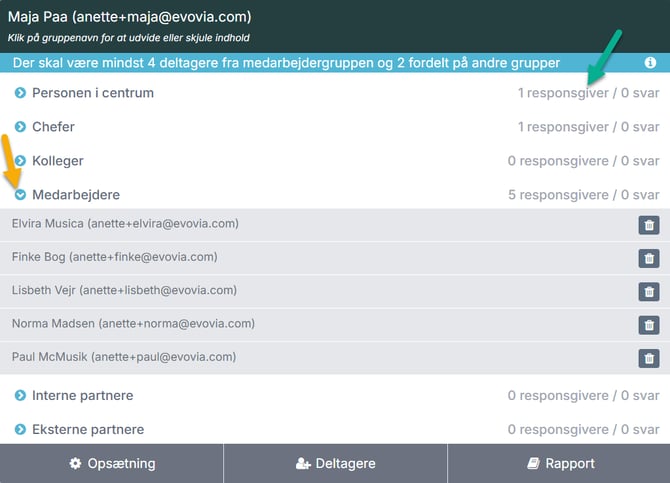The image size is (670, 483).
Task: Expand the Kolleger group
Action: [x=20, y=161]
